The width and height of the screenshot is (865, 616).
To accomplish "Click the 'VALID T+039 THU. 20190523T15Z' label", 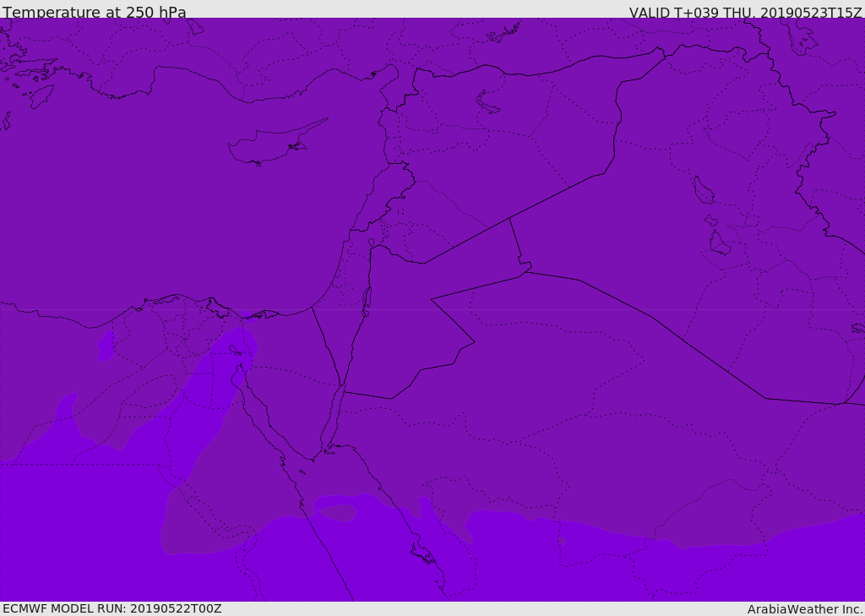I will pos(745,12).
